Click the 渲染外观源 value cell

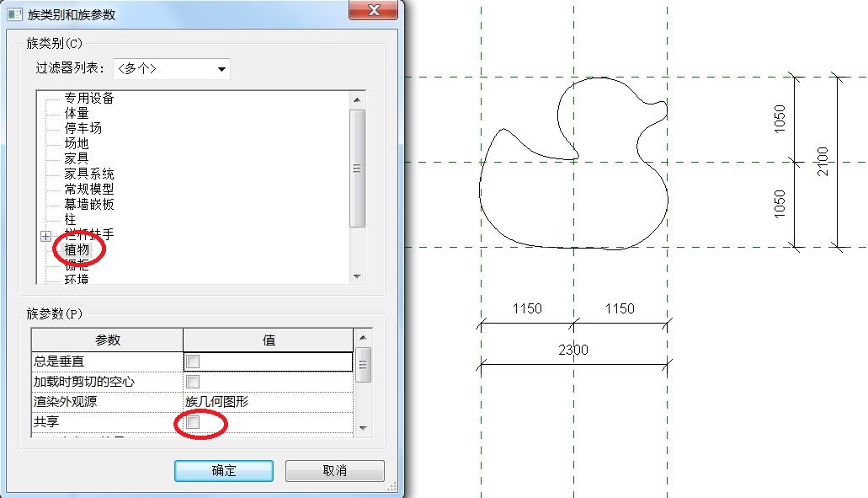[268, 402]
